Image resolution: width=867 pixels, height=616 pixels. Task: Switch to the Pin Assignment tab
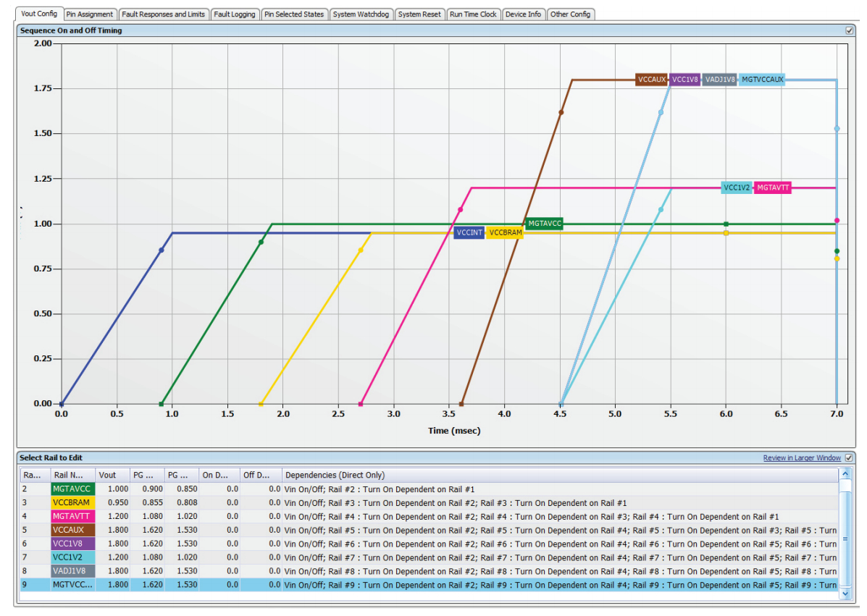point(89,14)
